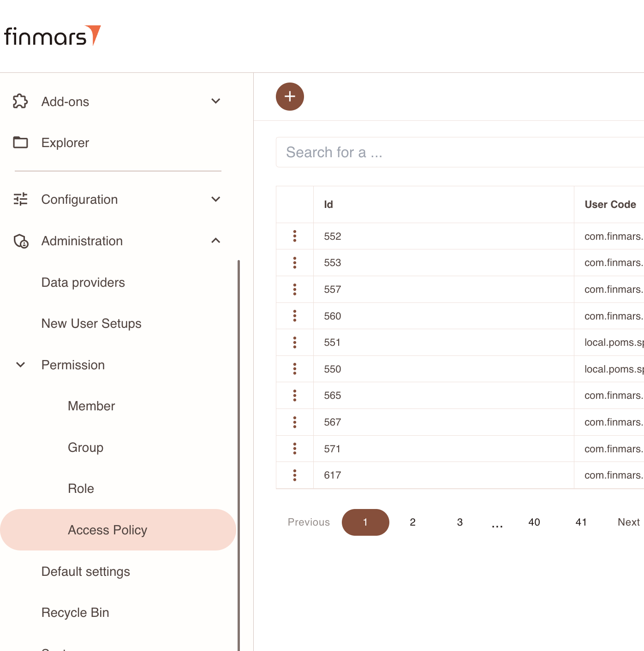Click the Add-ons puzzle icon

pyautogui.click(x=20, y=101)
